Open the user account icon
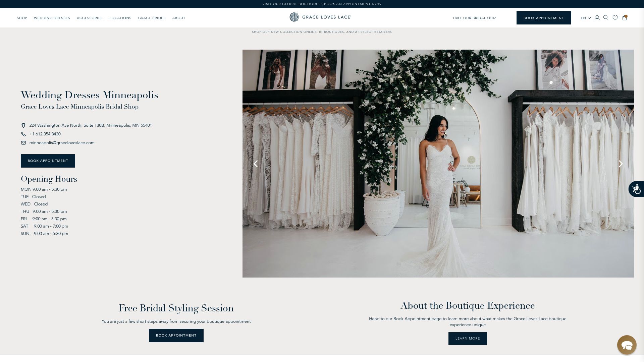The width and height of the screenshot is (644, 362). point(597,18)
